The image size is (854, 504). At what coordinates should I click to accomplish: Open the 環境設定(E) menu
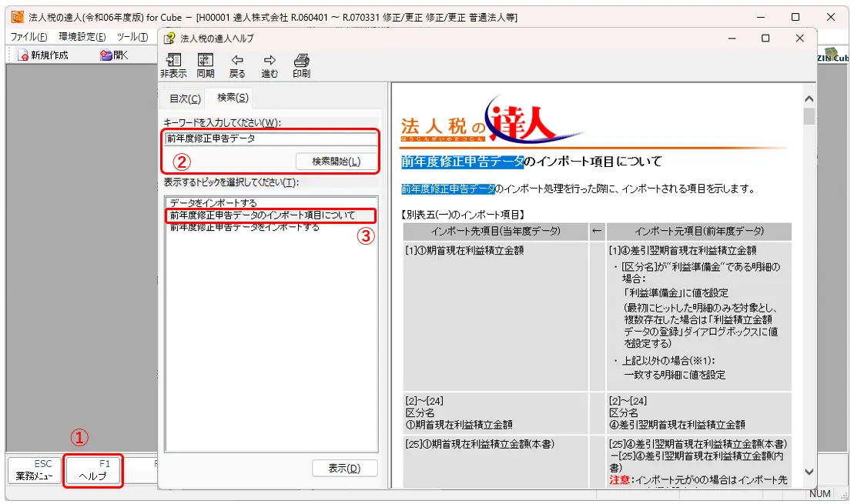coord(82,36)
